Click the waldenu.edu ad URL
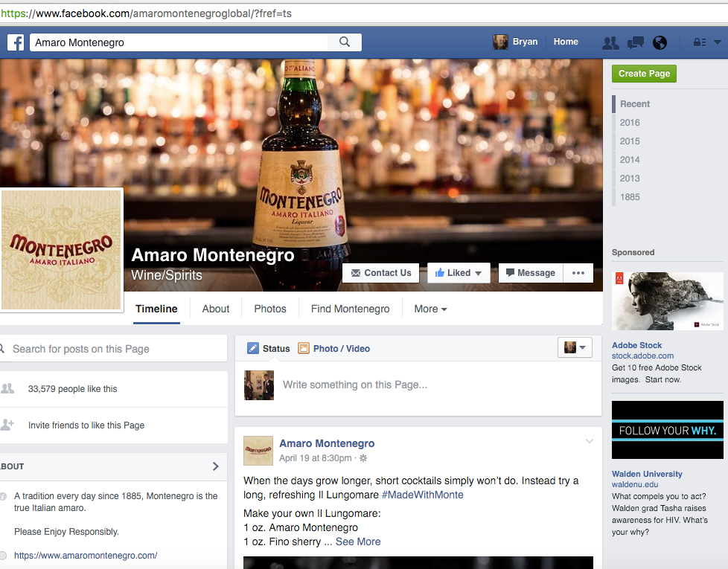This screenshot has width=728, height=569. (x=635, y=484)
